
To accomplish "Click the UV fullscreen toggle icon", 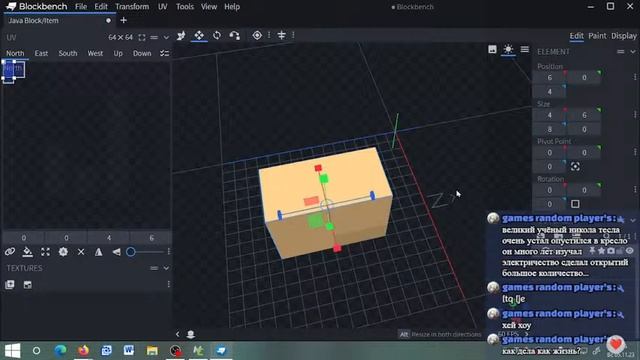I will point(142,38).
